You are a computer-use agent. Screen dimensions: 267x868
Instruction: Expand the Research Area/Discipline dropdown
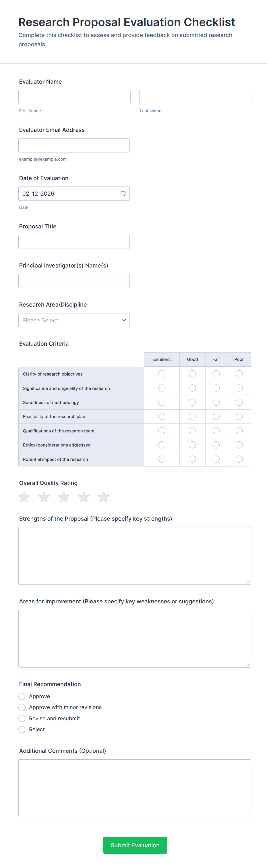pyautogui.click(x=74, y=320)
